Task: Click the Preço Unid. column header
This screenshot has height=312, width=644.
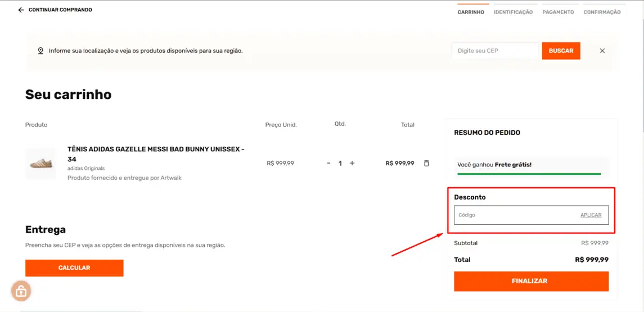Action: click(x=281, y=125)
